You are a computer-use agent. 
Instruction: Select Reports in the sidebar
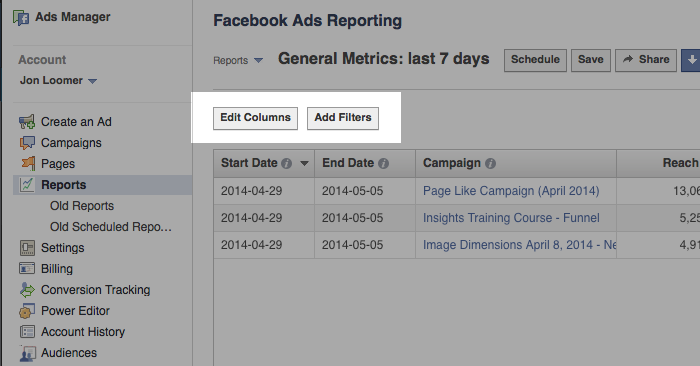click(103, 185)
